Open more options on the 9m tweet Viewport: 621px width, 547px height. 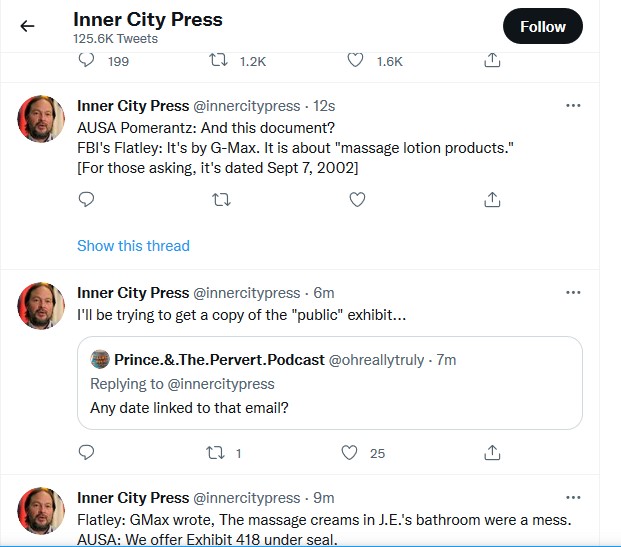click(x=573, y=497)
